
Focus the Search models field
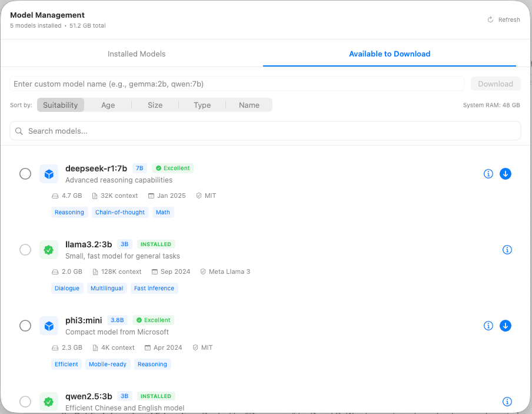click(x=265, y=131)
